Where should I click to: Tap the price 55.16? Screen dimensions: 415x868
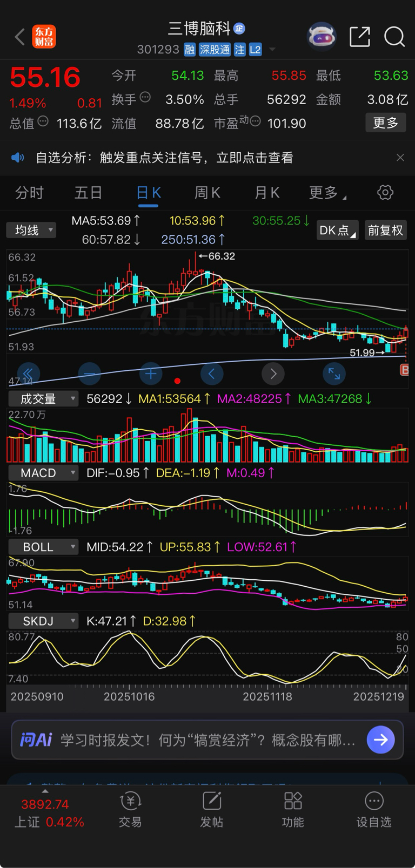pyautogui.click(x=45, y=77)
